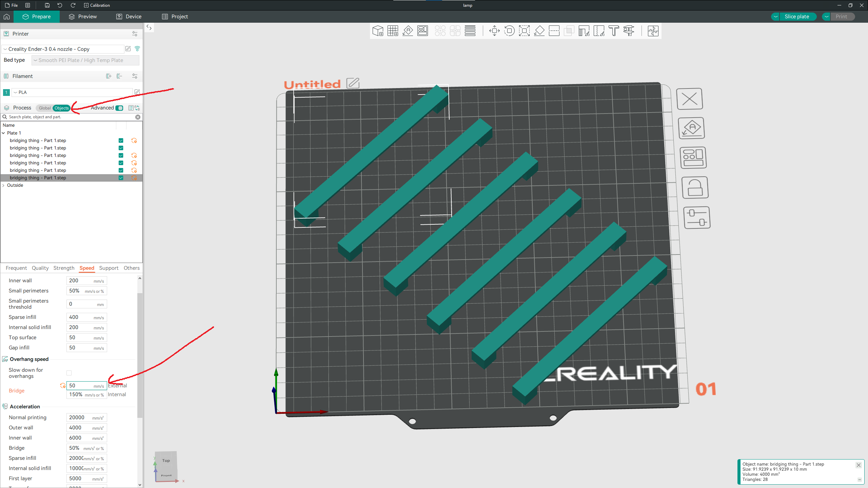Click the plate Lock icon beside the bed
Screen dimensions: 868x488
point(695,187)
